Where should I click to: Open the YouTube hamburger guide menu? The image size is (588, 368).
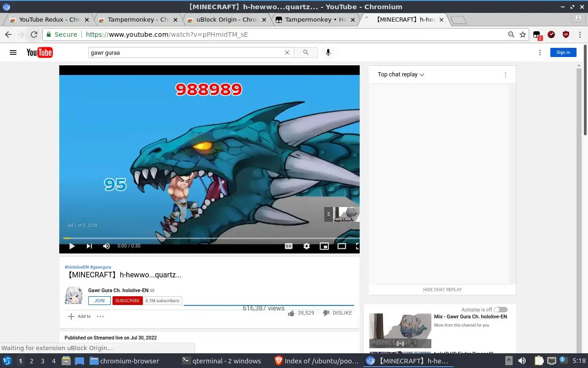point(13,52)
